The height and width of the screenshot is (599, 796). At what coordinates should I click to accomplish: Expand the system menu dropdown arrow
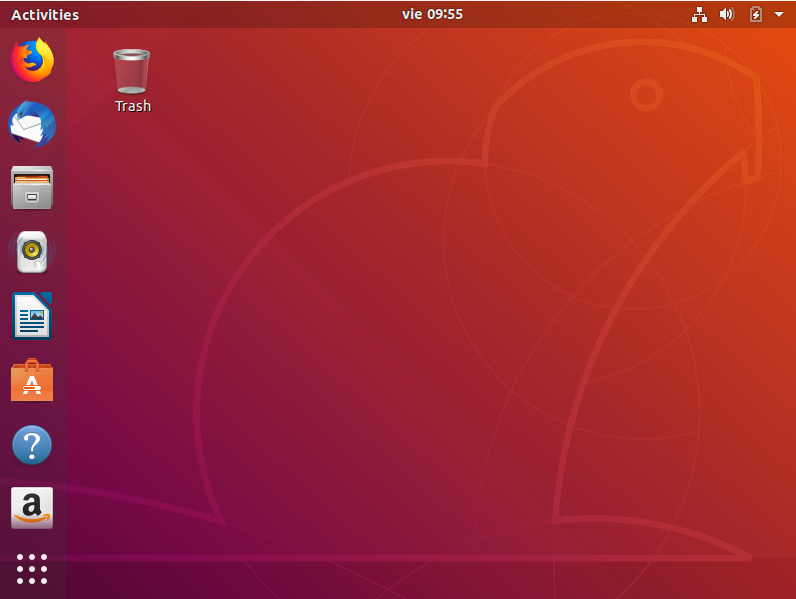click(x=779, y=15)
